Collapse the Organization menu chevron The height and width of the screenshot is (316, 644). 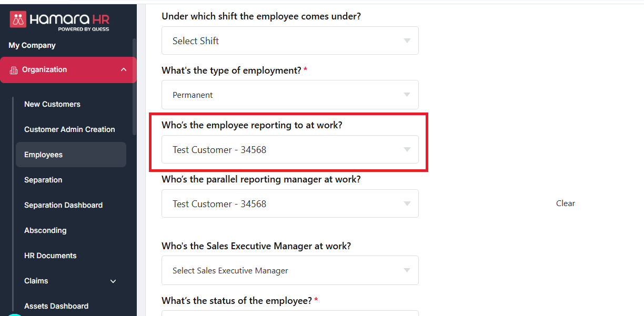(x=124, y=69)
